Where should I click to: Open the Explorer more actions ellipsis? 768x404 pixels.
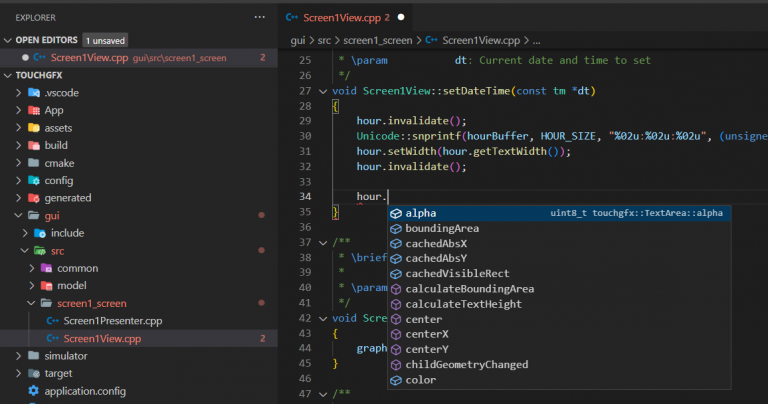pos(260,17)
